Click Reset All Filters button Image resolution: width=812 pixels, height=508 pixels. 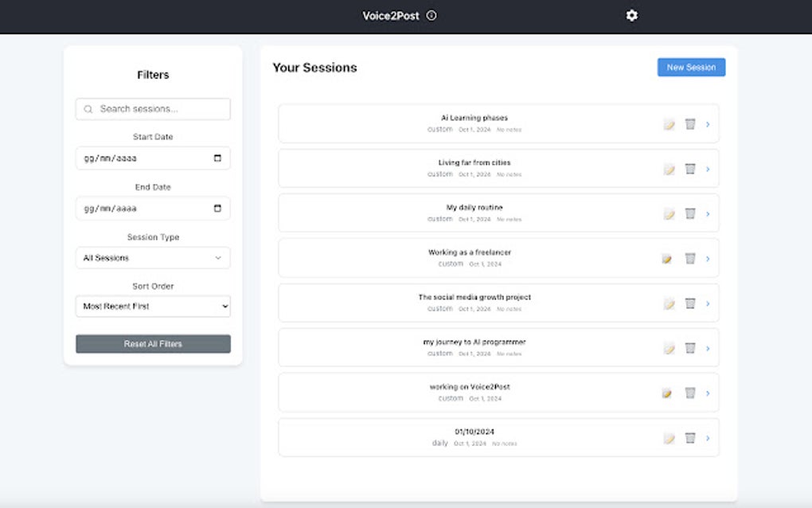coord(153,344)
